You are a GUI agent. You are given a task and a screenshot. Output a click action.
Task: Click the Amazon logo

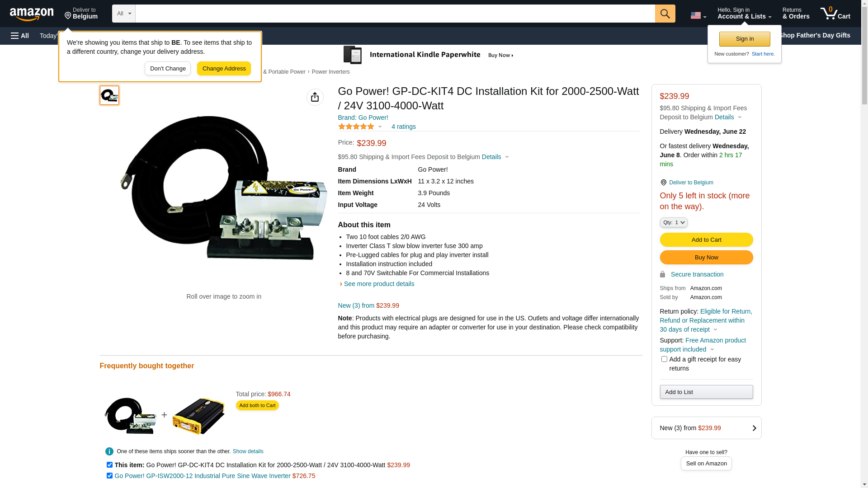tap(32, 14)
